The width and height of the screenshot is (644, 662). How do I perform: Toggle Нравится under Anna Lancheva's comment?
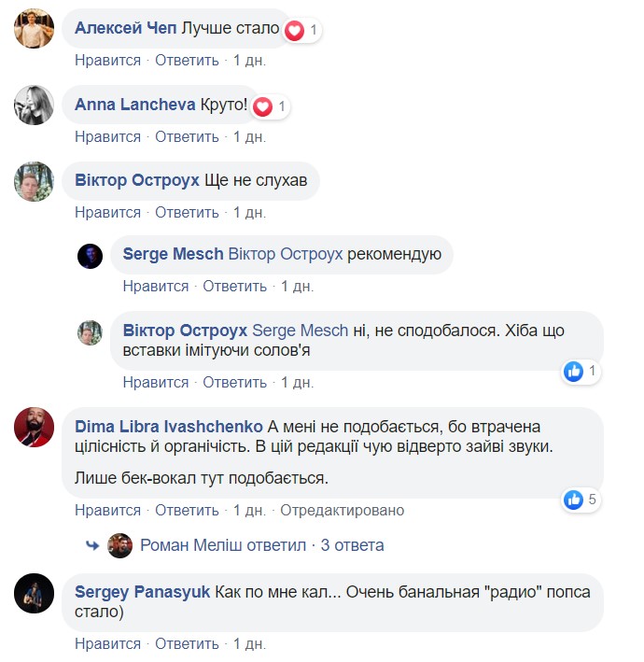pyautogui.click(x=107, y=137)
